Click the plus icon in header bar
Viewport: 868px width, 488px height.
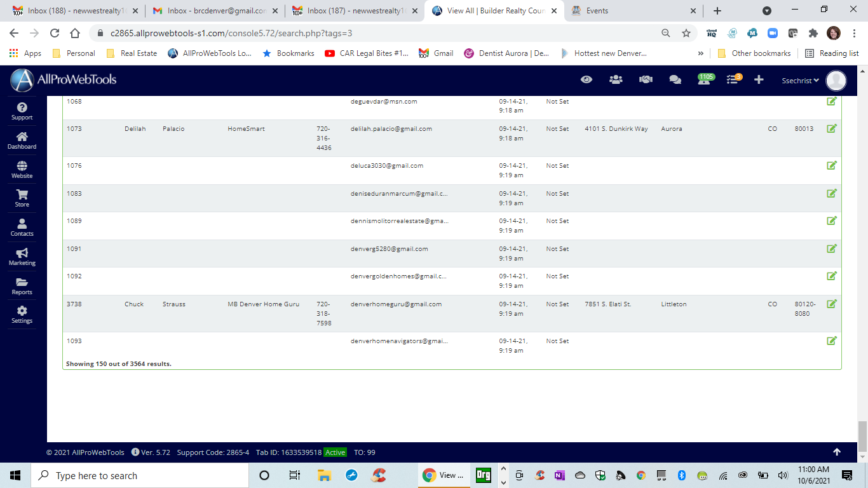pos(759,79)
